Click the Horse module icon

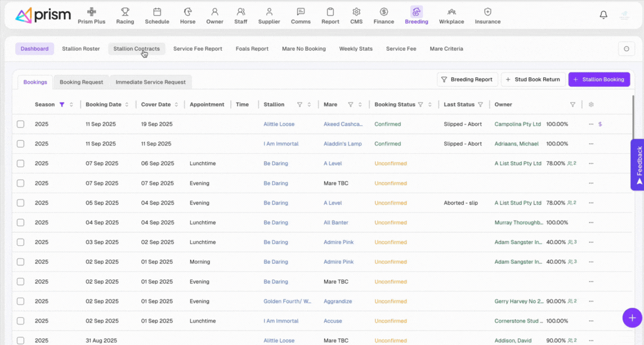tap(187, 12)
